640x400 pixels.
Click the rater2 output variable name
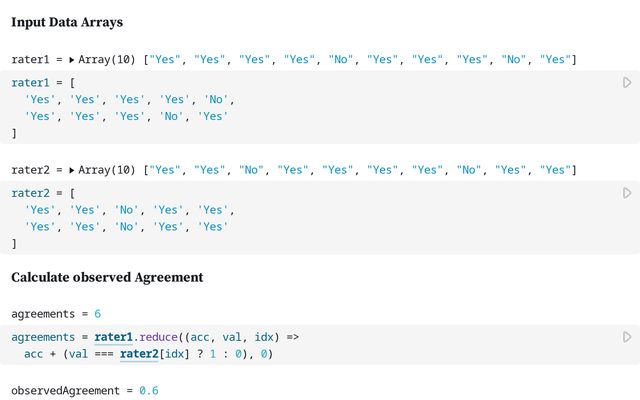click(x=30, y=170)
